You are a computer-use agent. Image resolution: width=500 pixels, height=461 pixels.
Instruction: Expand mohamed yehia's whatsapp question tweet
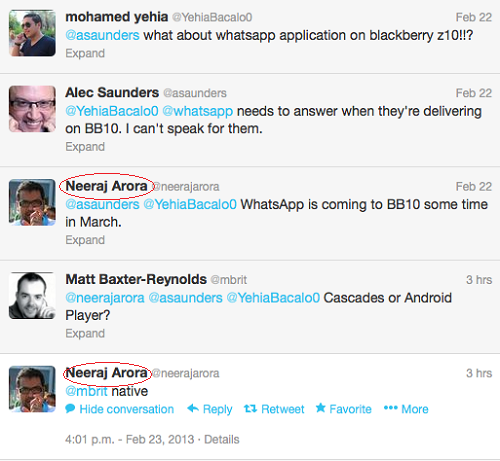[85, 53]
